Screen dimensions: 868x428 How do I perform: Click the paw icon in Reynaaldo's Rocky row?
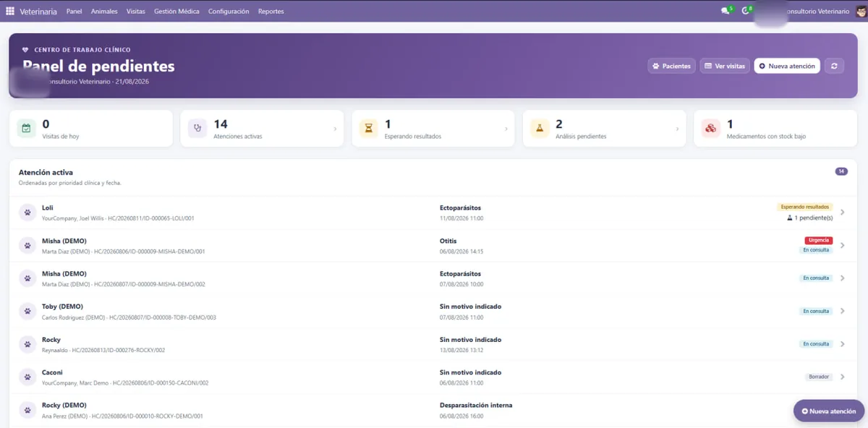(27, 344)
